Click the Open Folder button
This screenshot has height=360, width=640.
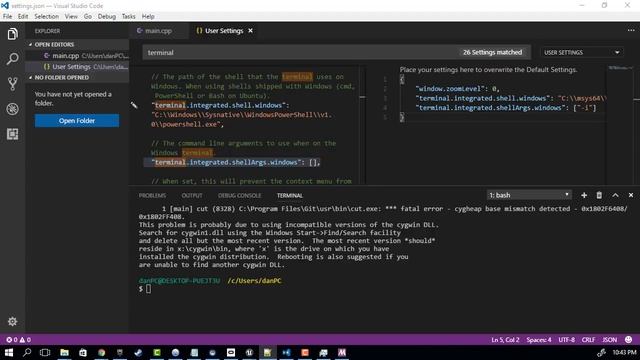(77, 121)
